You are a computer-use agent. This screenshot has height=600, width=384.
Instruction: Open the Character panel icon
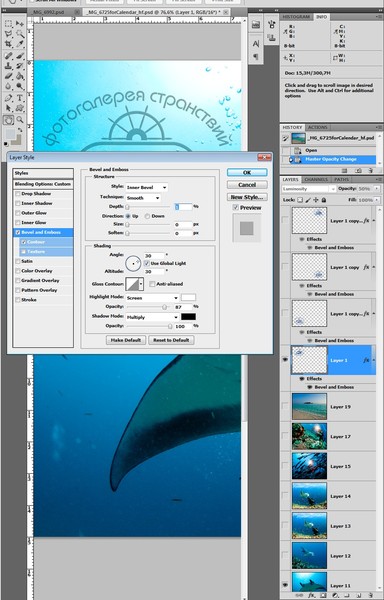(x=256, y=44)
